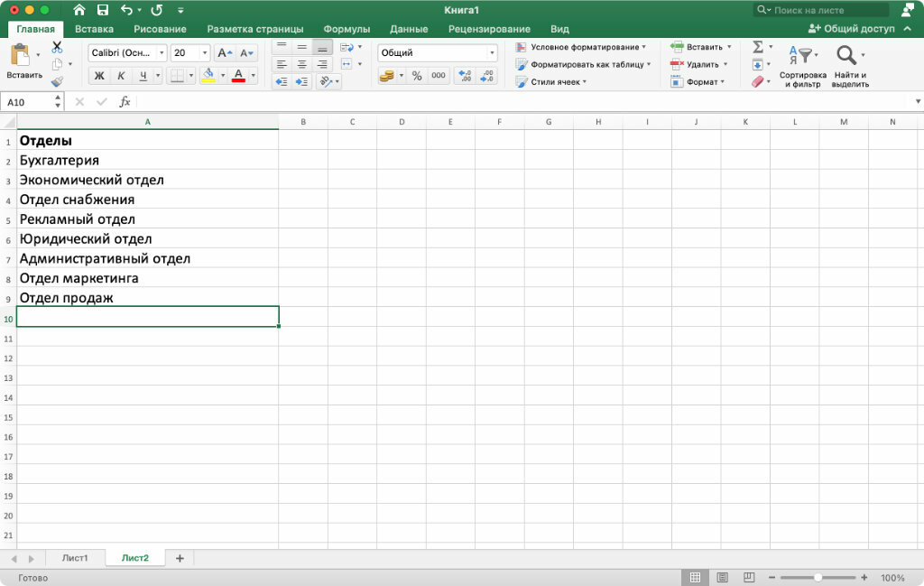Image resolution: width=924 pixels, height=586 pixels.
Task: Decrease the indent level
Action: 282,81
